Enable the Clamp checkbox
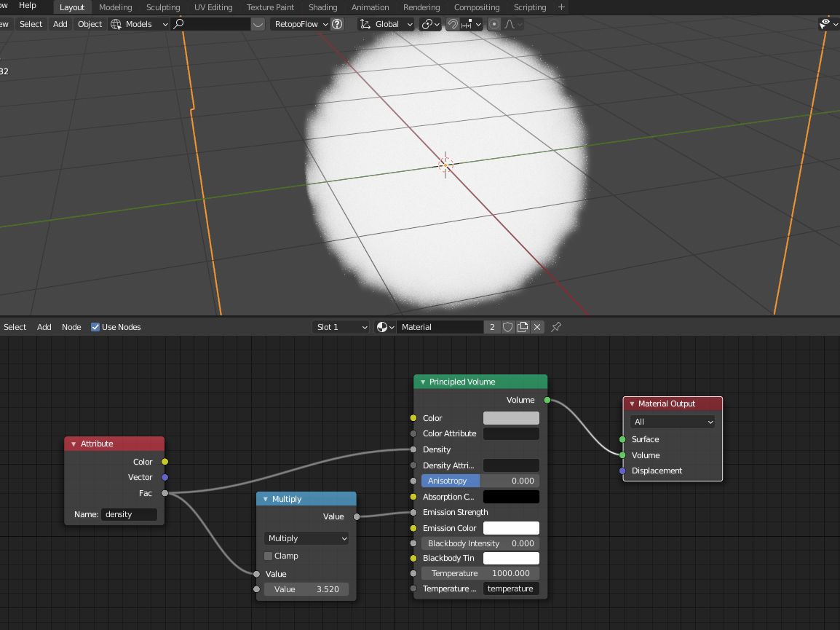Image resolution: width=840 pixels, height=630 pixels. (x=269, y=556)
